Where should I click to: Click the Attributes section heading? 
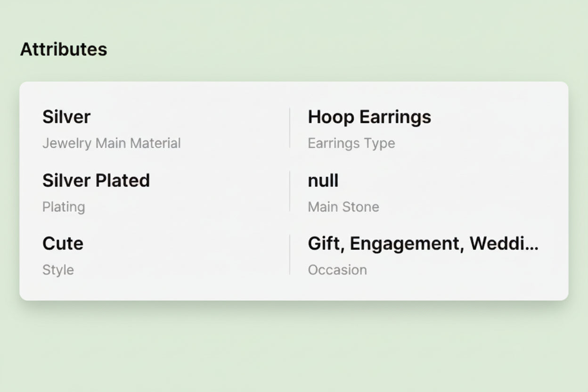click(x=64, y=49)
